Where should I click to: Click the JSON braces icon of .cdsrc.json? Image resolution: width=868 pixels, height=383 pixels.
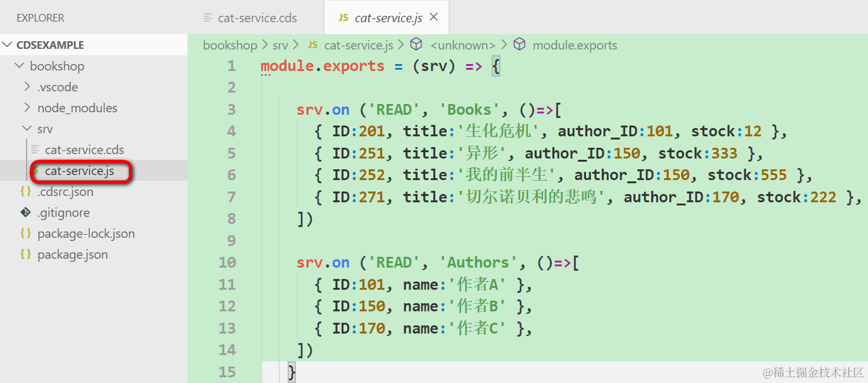coord(25,191)
